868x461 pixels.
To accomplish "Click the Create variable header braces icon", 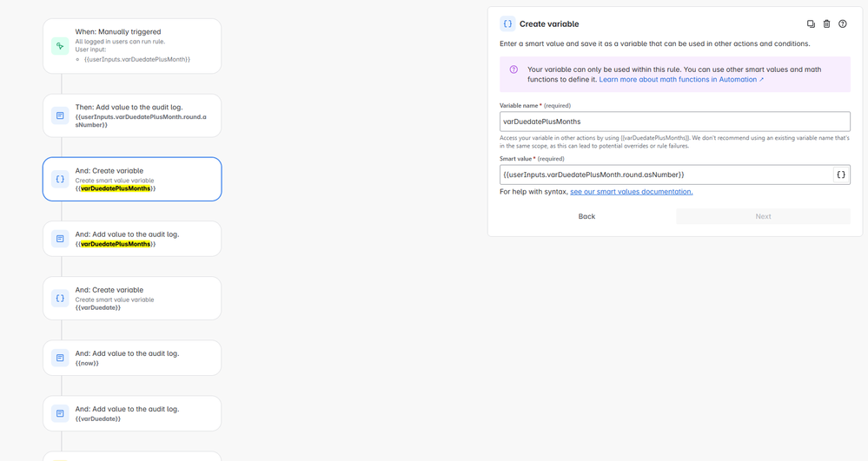I will (x=507, y=23).
